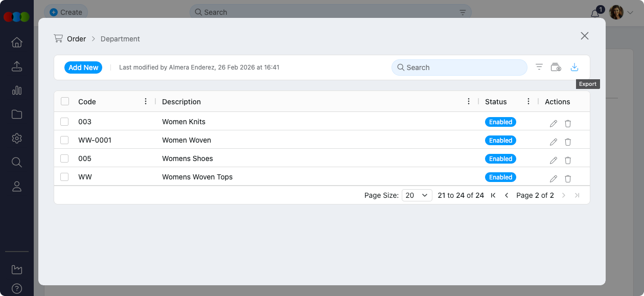The width and height of the screenshot is (644, 296).
Task: Open the Page Size dropdown
Action: pos(417,195)
